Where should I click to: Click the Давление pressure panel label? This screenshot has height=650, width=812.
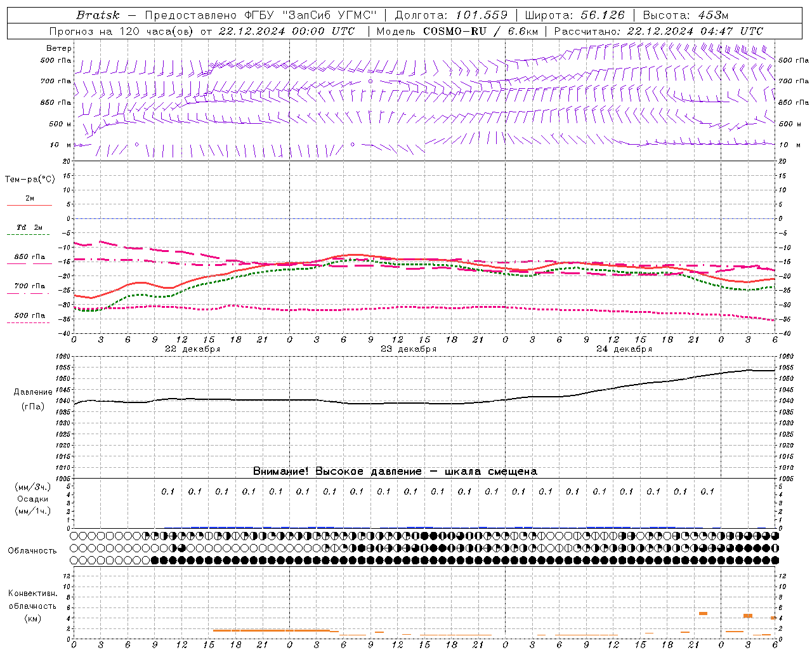coord(33,392)
